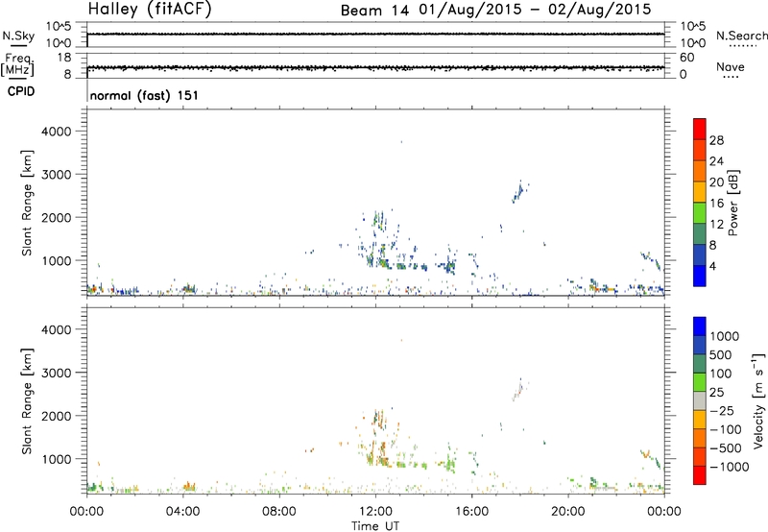Click the "Beam 14" text in the header
The height and width of the screenshot is (532, 768).
pos(374,11)
